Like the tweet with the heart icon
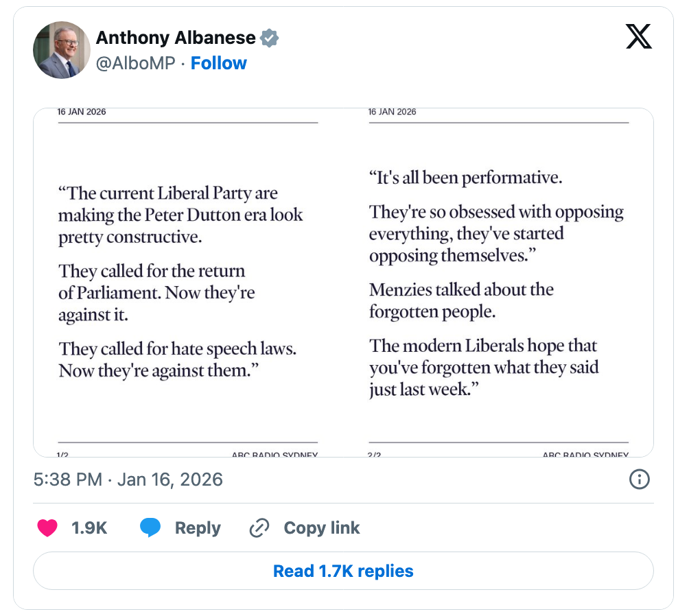This screenshot has width=689, height=616. [47, 528]
